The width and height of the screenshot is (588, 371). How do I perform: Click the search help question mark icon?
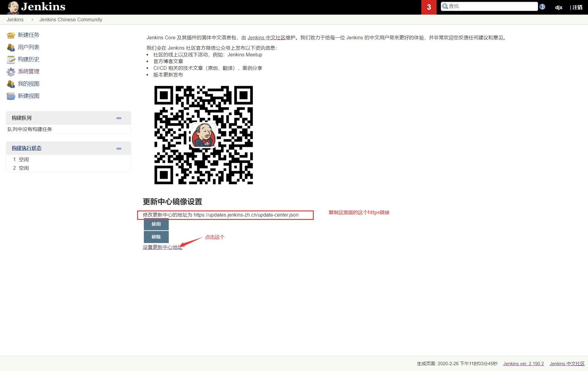pyautogui.click(x=542, y=7)
